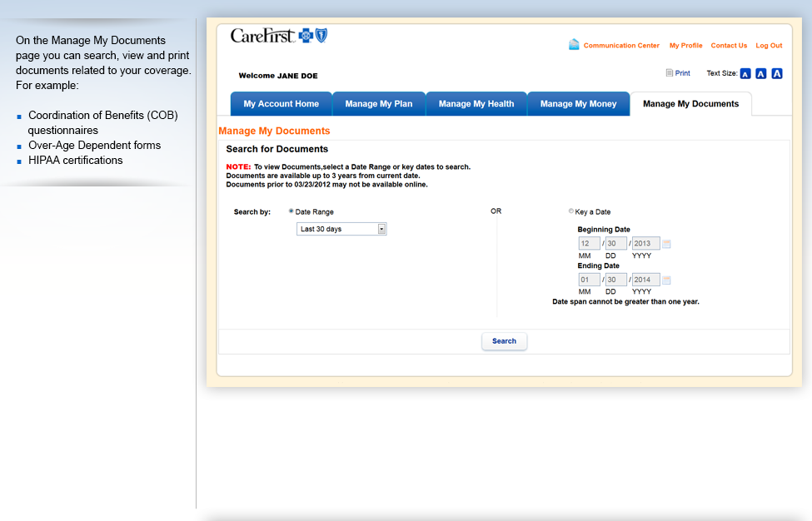The image size is (812, 521).
Task: Click the red NOTE: label
Action: tap(238, 166)
